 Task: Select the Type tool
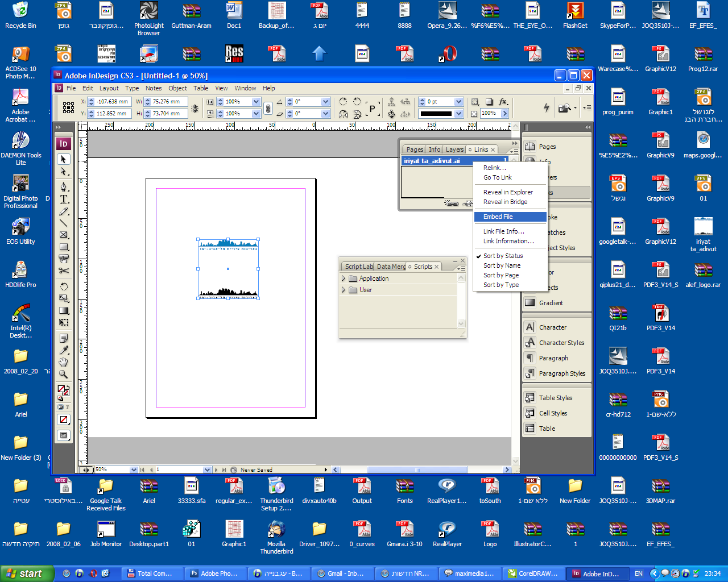coord(64,199)
